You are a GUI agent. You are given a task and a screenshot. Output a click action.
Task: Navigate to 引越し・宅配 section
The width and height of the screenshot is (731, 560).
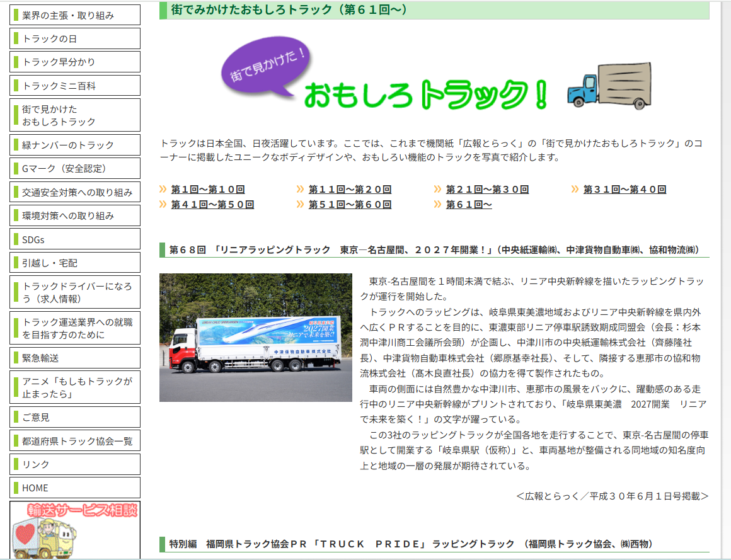tap(75, 263)
